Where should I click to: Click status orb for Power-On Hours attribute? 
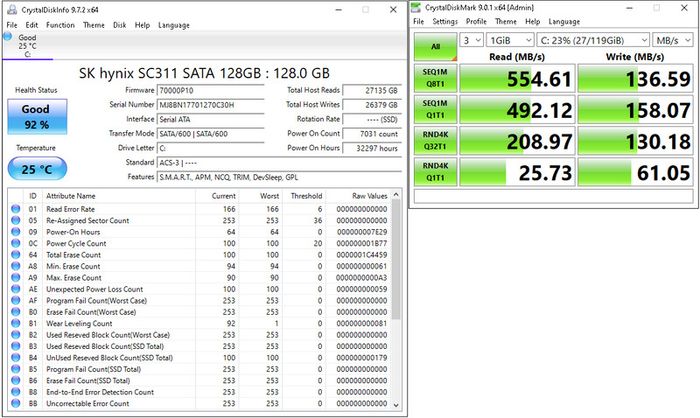(x=16, y=232)
